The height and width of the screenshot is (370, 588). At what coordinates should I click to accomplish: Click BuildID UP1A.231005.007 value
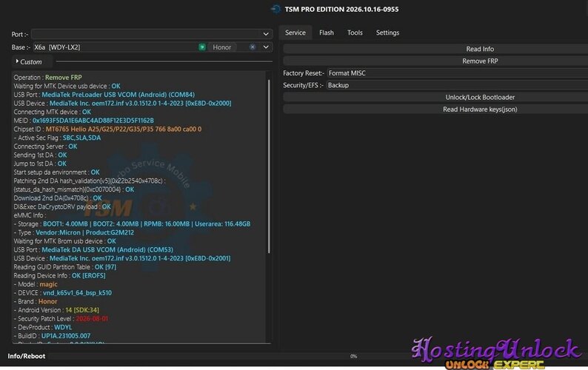66,336
